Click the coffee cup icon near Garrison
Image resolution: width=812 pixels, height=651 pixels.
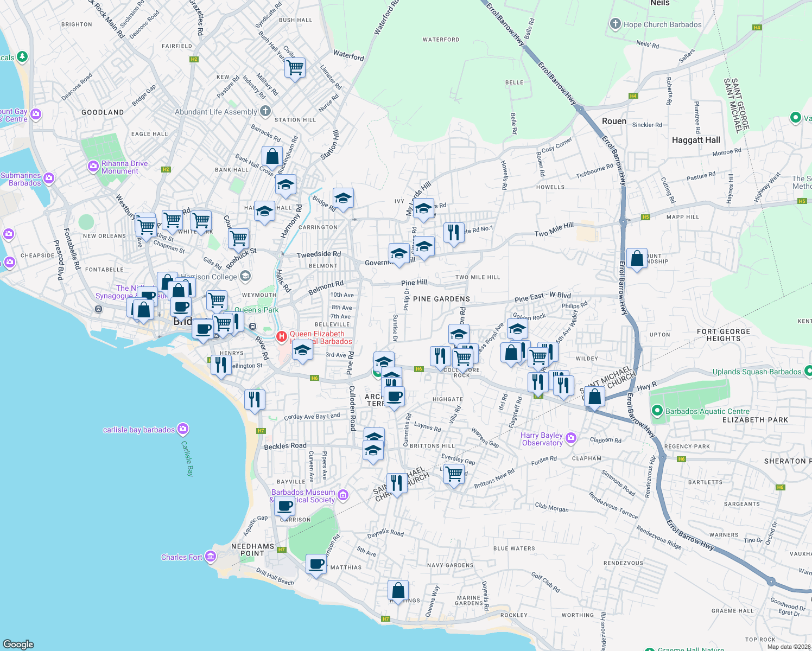(284, 506)
